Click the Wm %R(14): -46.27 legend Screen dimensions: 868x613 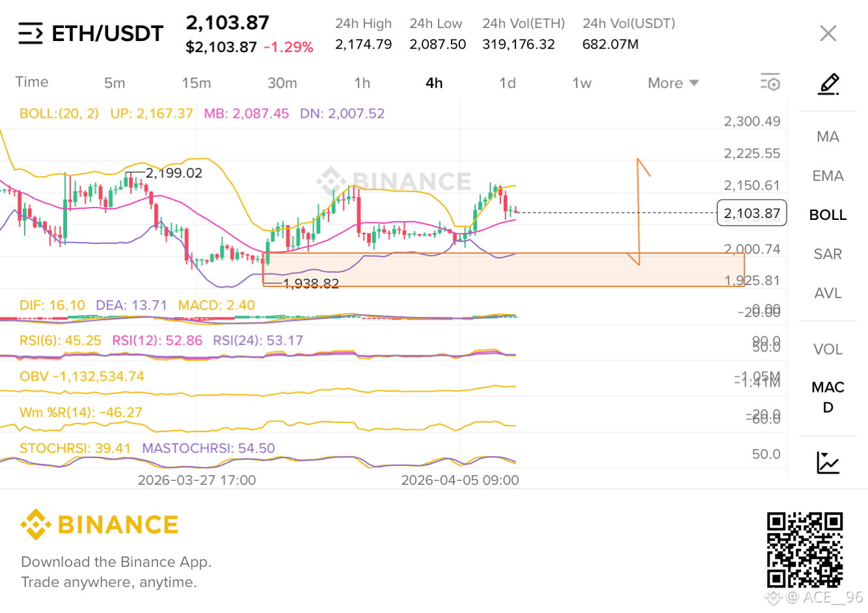[x=81, y=412]
